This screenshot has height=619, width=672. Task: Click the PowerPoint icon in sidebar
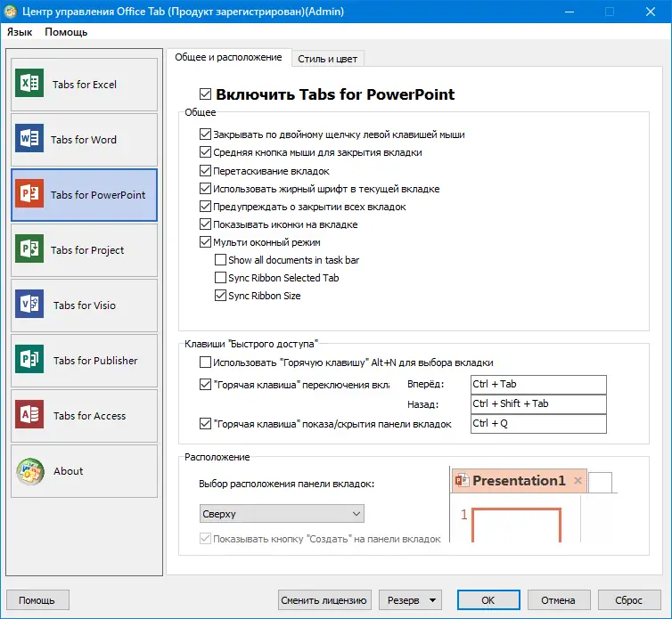[x=29, y=193]
